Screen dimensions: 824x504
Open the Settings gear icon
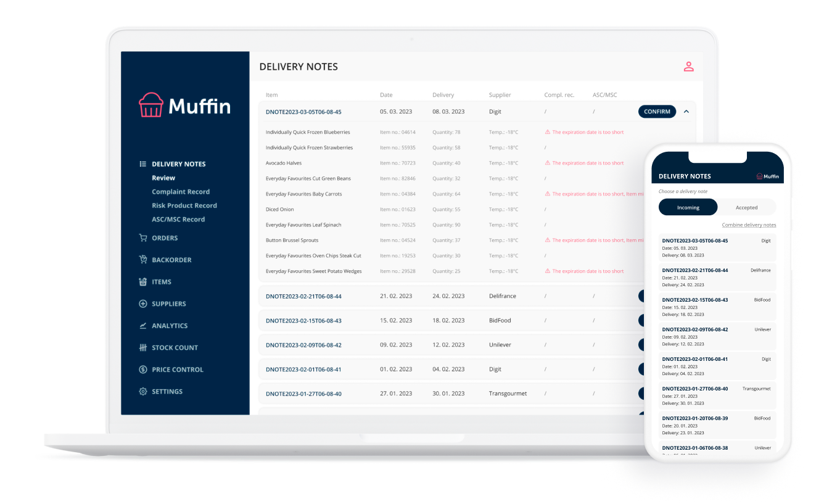pos(143,392)
